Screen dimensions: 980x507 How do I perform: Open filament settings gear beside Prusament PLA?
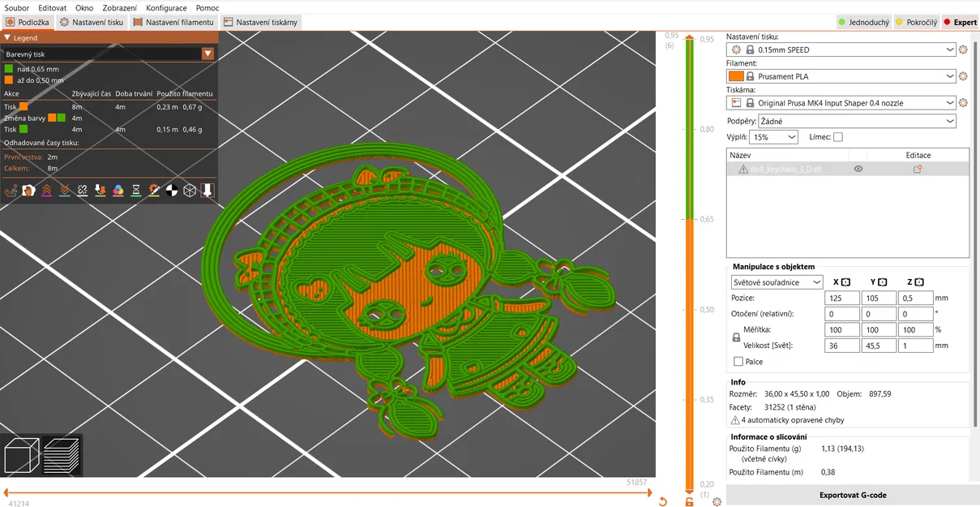(963, 76)
